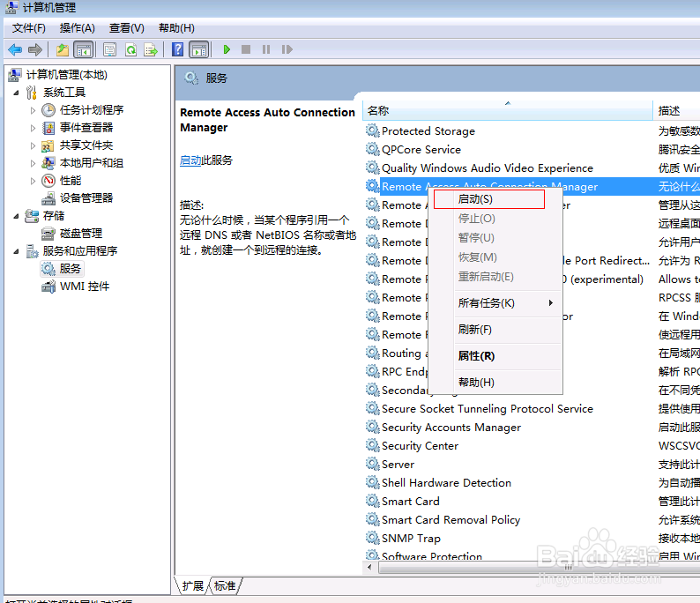Click the horizontal scrollbar thumb
The image size is (700, 603).
tap(540, 567)
